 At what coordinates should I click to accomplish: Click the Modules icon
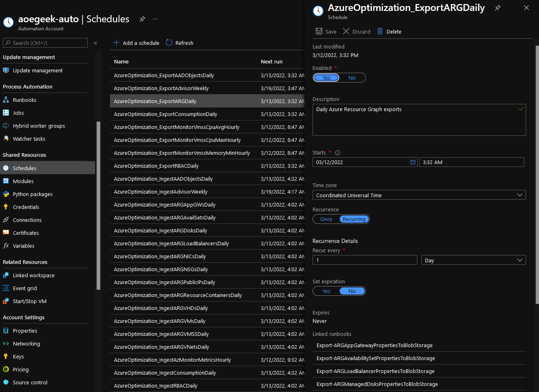point(6,181)
